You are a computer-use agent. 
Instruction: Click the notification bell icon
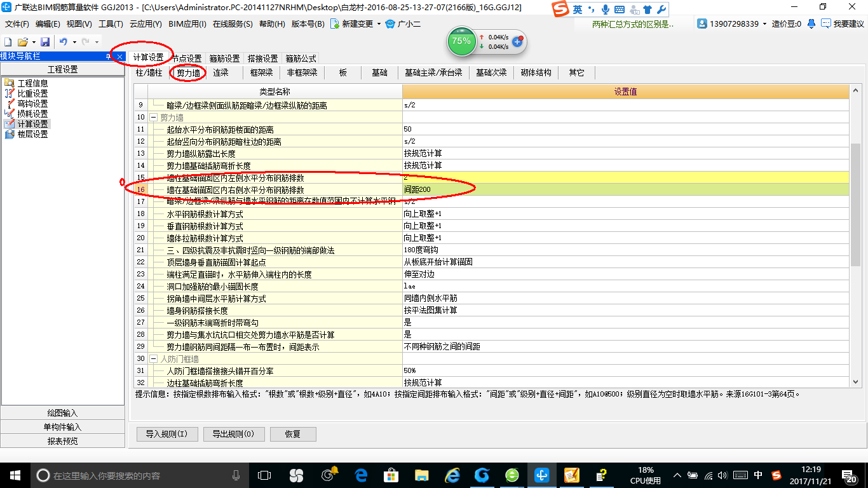click(811, 24)
